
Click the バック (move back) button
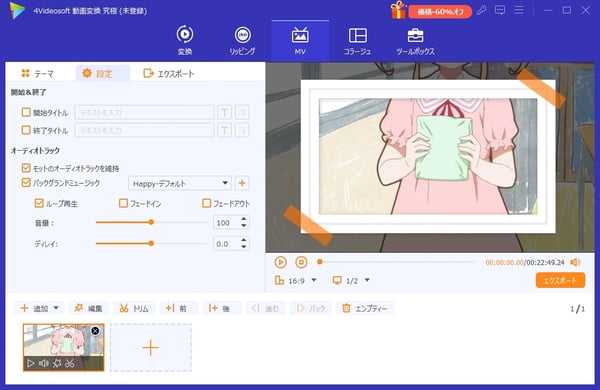[311, 308]
